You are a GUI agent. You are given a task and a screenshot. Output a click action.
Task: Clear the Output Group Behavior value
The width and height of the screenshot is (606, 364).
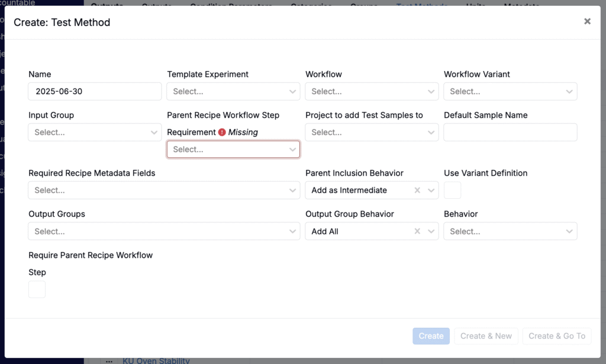417,231
